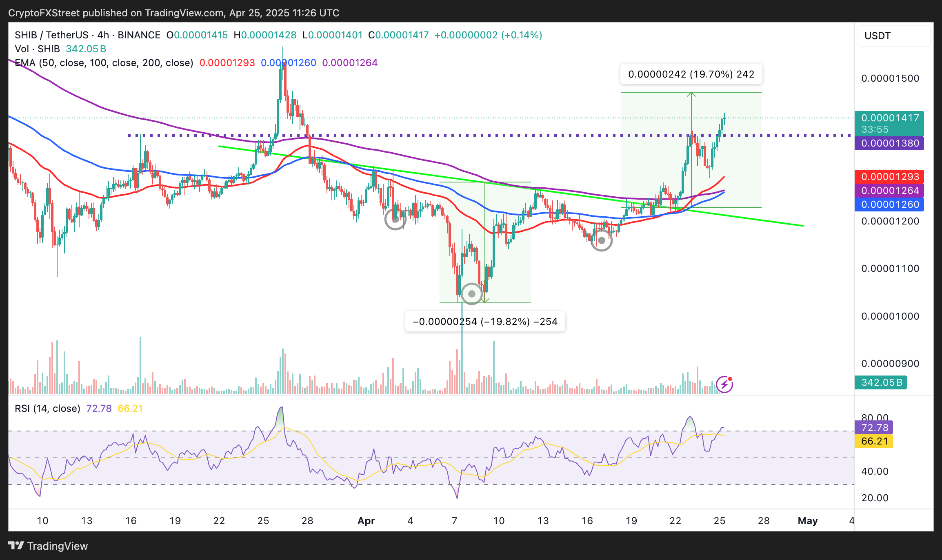Click the May date on time axis
This screenshot has width=942, height=560.
click(808, 521)
